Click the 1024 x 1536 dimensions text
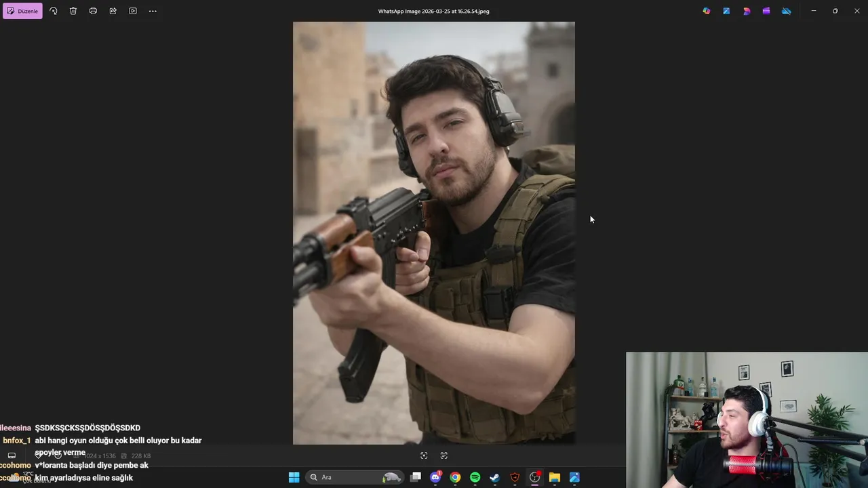This screenshot has width=868, height=488. coord(100,456)
